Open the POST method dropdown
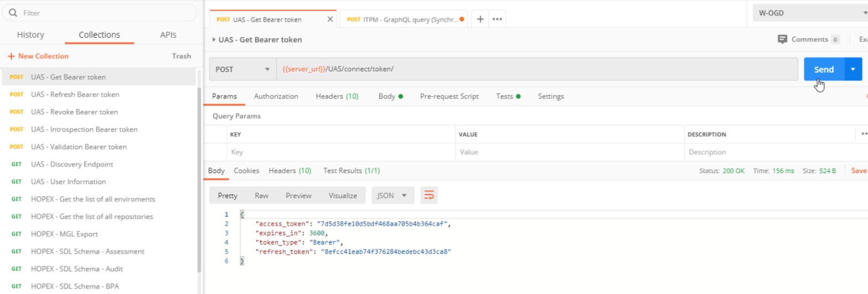868x294 pixels. pyautogui.click(x=242, y=70)
